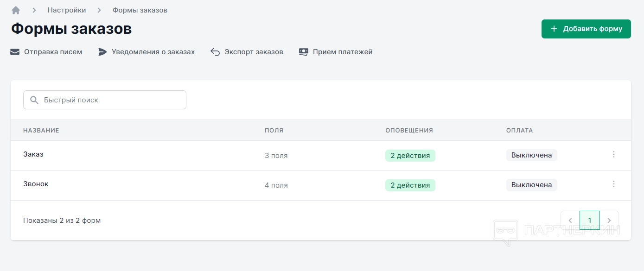Select page 1 in pagination

590,221
